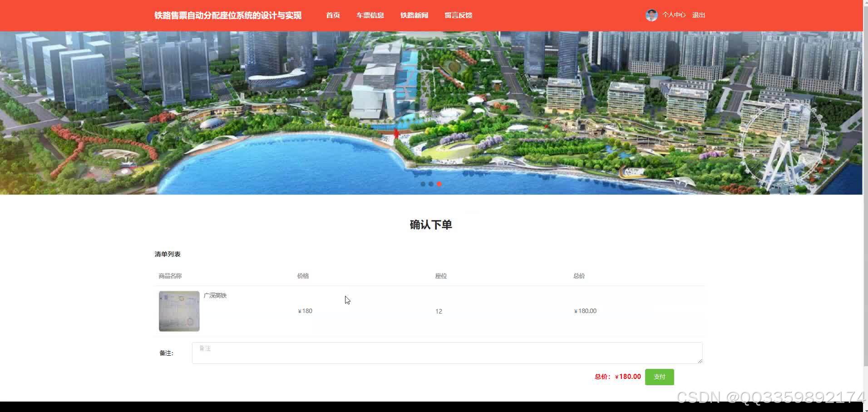Click the 广深高铁 ticket thumbnail image
Image resolution: width=868 pixels, height=412 pixels.
point(179,311)
